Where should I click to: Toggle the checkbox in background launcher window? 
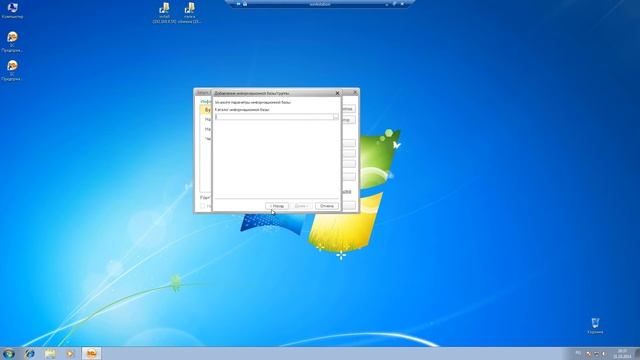point(202,206)
